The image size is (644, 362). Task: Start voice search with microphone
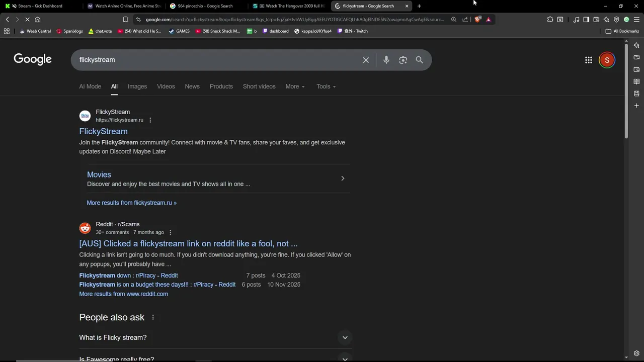click(386, 60)
